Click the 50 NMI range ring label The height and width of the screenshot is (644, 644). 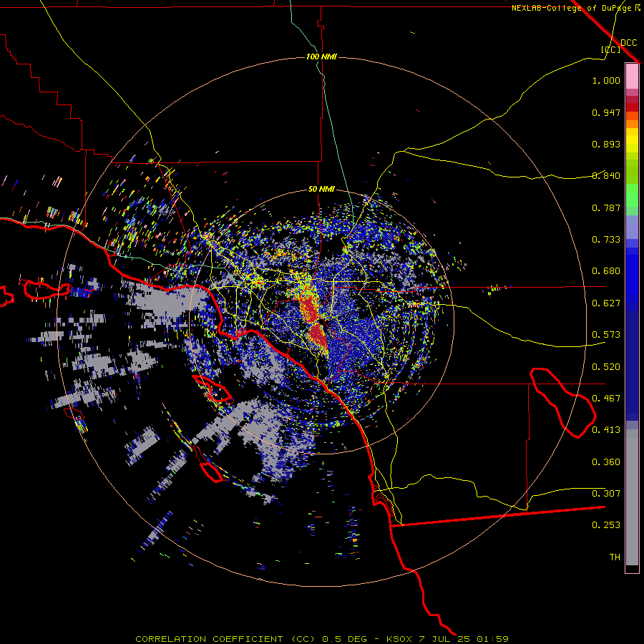[321, 190]
